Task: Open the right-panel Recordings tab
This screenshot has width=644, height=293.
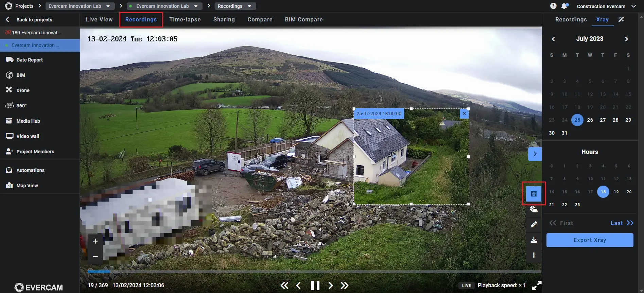Action: pos(571,20)
